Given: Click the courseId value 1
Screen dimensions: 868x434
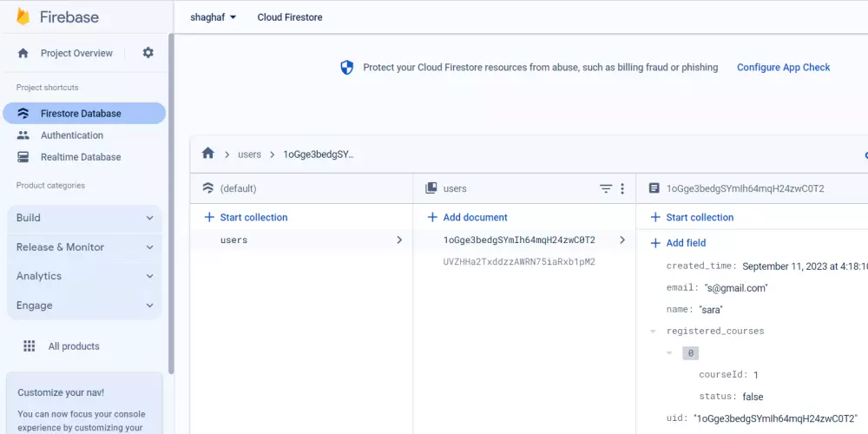Looking at the screenshot, I should click(x=756, y=375).
